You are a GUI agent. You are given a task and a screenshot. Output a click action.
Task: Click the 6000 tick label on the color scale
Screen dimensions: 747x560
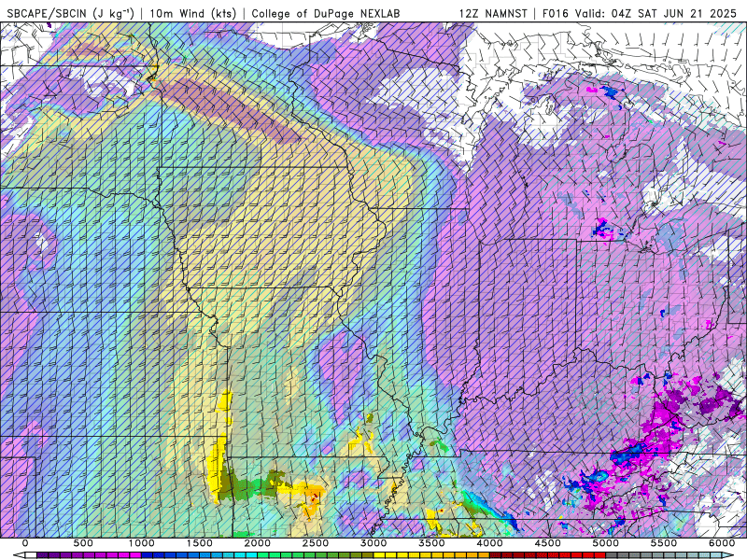click(x=722, y=543)
